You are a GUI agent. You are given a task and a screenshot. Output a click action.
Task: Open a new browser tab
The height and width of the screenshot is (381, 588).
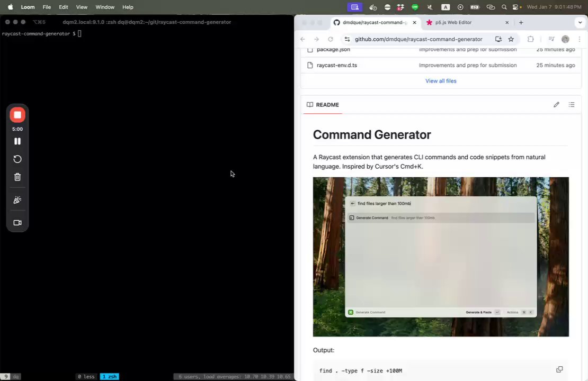521,22
